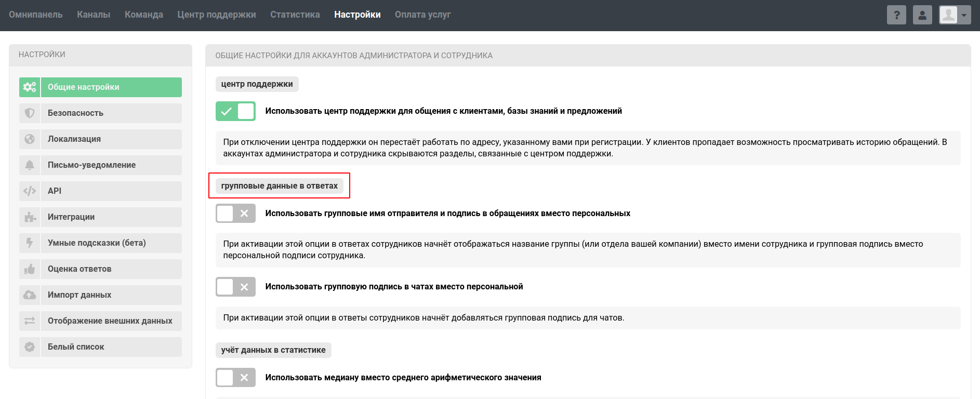This screenshot has height=399, width=980.
Task: Click the label about median usage
Action: (x=403, y=378)
